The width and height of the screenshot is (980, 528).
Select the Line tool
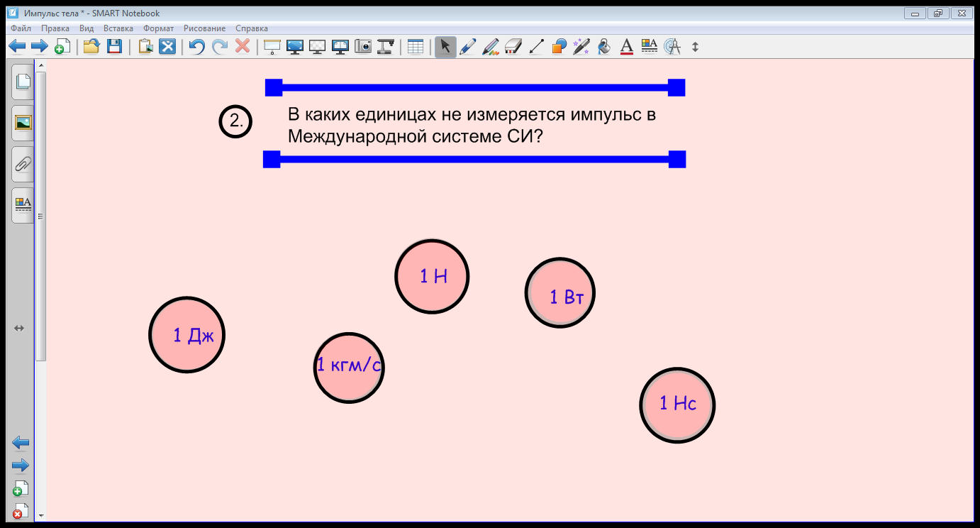click(x=537, y=47)
